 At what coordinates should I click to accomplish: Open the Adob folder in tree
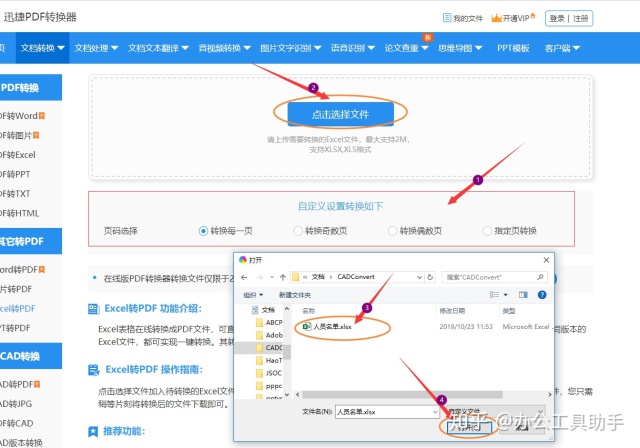click(x=269, y=335)
